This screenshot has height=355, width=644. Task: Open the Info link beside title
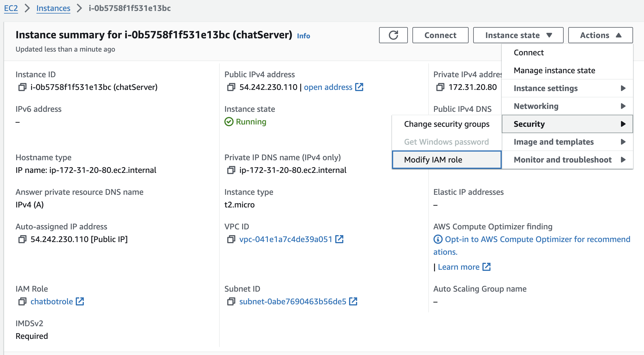304,36
